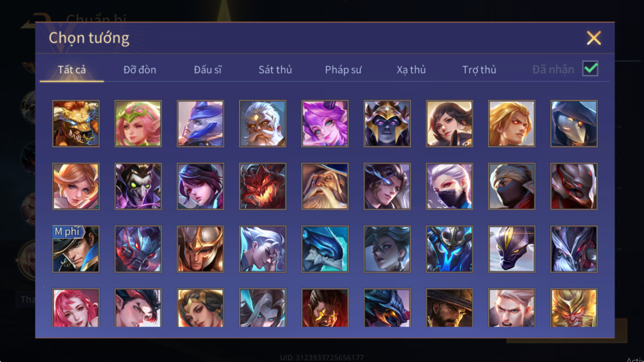Image resolution: width=644 pixels, height=362 pixels.
Task: Pick the white-bearded elder with golden eyes
Action: 263,124
